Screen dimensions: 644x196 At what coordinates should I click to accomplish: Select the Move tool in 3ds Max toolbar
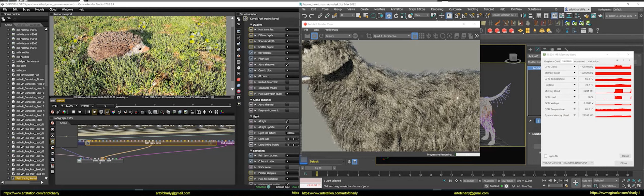pyautogui.click(x=389, y=16)
